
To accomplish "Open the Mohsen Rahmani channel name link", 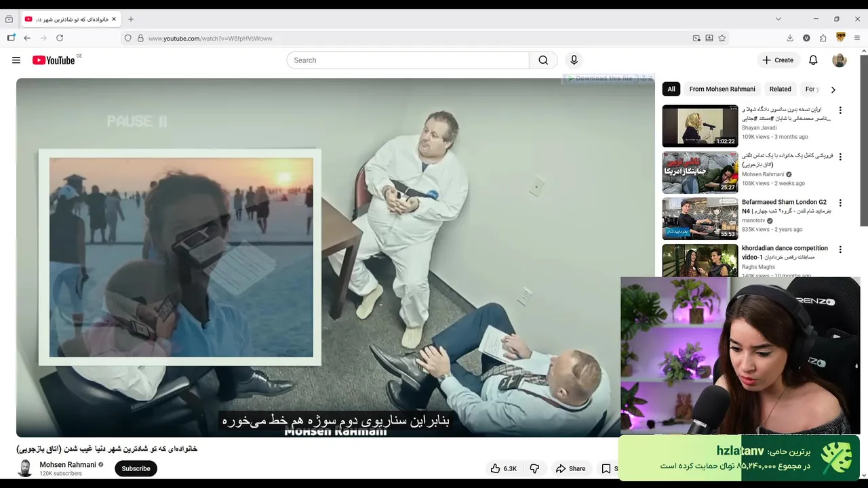I will (68, 465).
